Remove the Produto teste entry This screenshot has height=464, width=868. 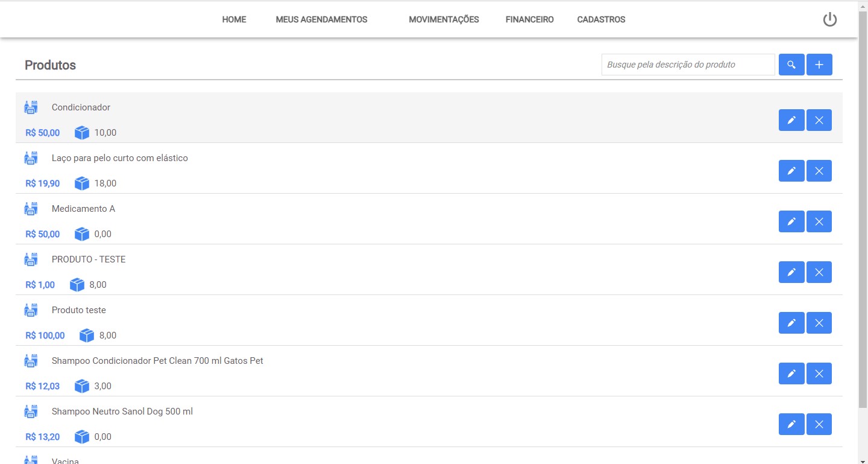[819, 323]
